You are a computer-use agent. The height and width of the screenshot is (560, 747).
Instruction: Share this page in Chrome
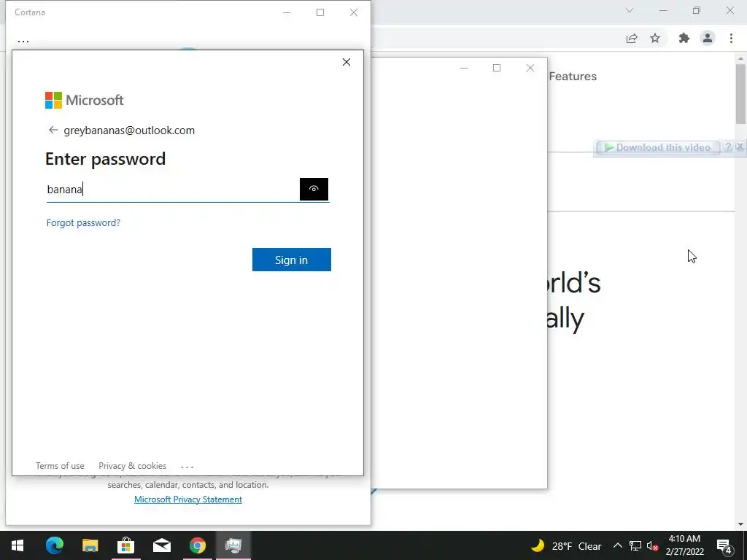[632, 38]
